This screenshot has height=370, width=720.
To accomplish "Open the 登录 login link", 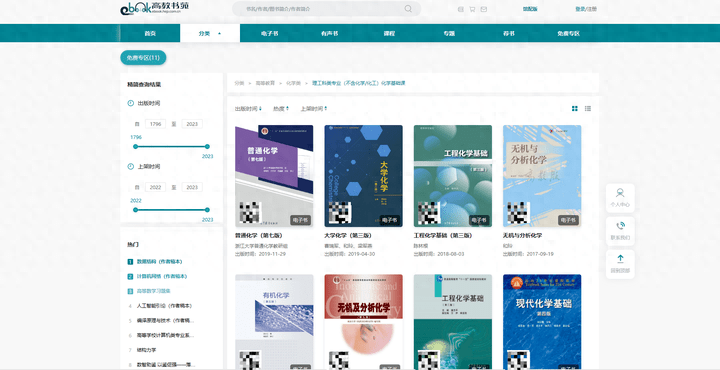I will (580, 9).
